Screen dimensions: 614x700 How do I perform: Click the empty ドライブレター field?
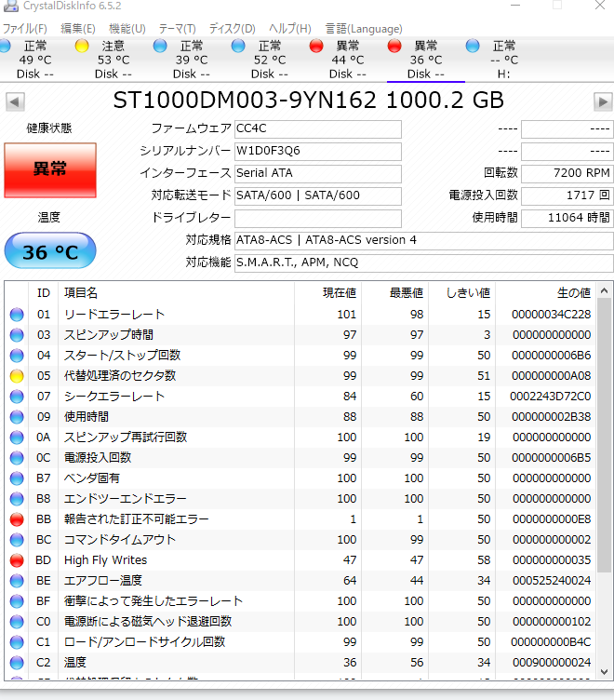(x=318, y=219)
